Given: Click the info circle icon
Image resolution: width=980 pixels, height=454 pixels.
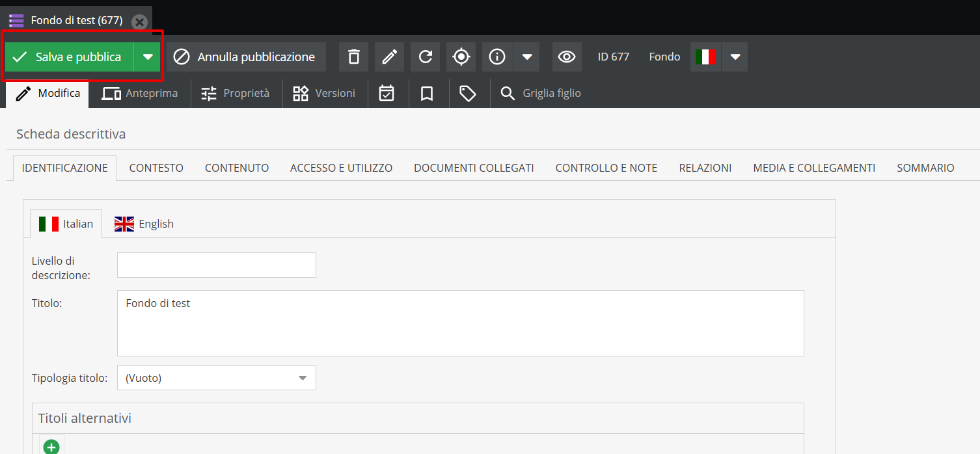Looking at the screenshot, I should point(497,57).
